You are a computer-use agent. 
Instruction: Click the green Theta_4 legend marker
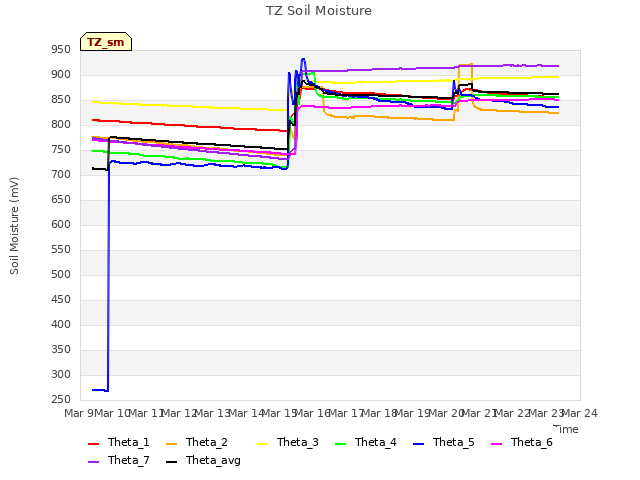point(340,444)
